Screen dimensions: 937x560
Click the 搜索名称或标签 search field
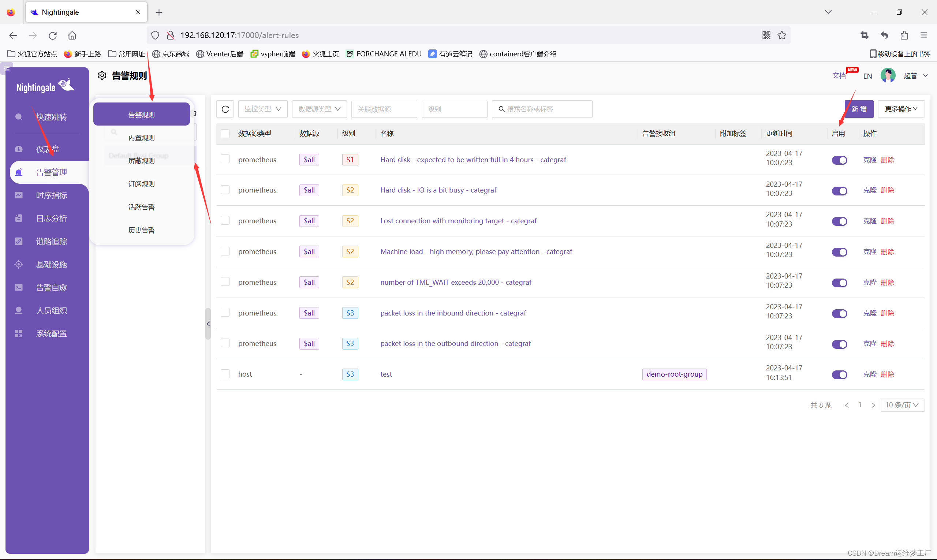542,109
